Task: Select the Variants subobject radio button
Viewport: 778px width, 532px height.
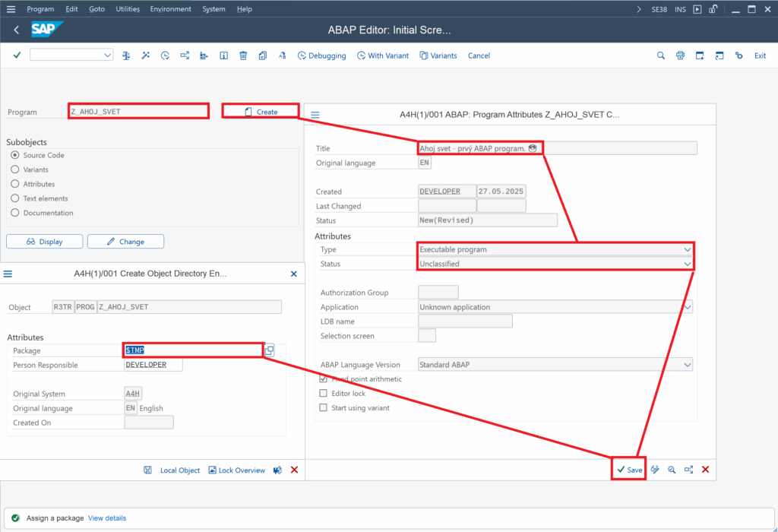Action: [15, 169]
